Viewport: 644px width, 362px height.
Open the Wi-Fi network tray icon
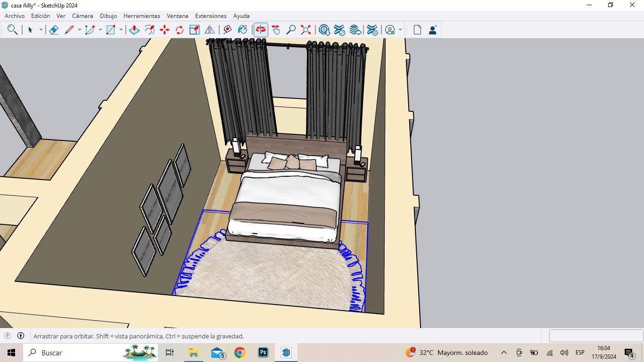(549, 353)
